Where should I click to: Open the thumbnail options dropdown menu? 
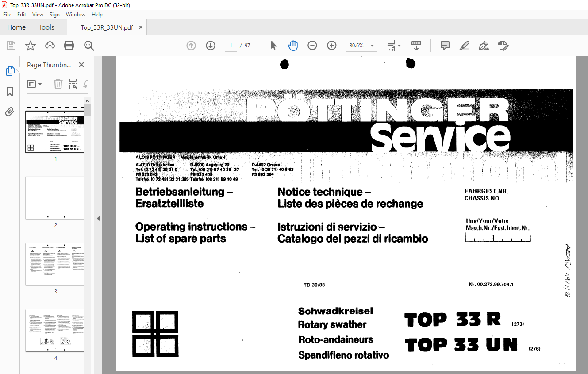(x=34, y=84)
